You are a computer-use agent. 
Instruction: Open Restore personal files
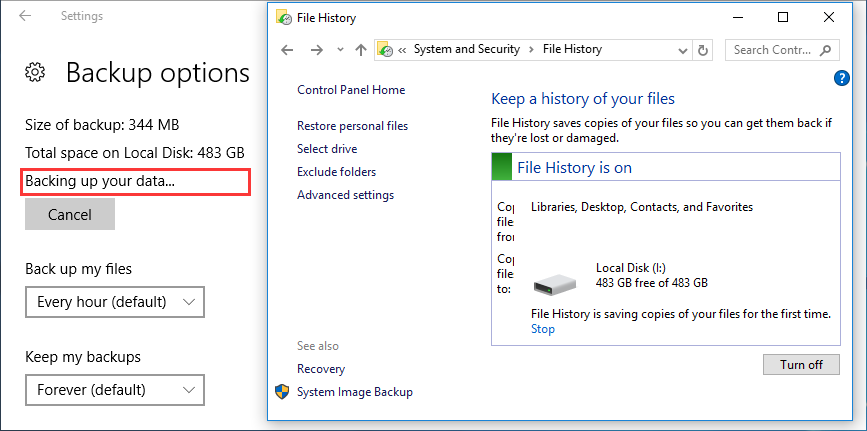pos(352,126)
